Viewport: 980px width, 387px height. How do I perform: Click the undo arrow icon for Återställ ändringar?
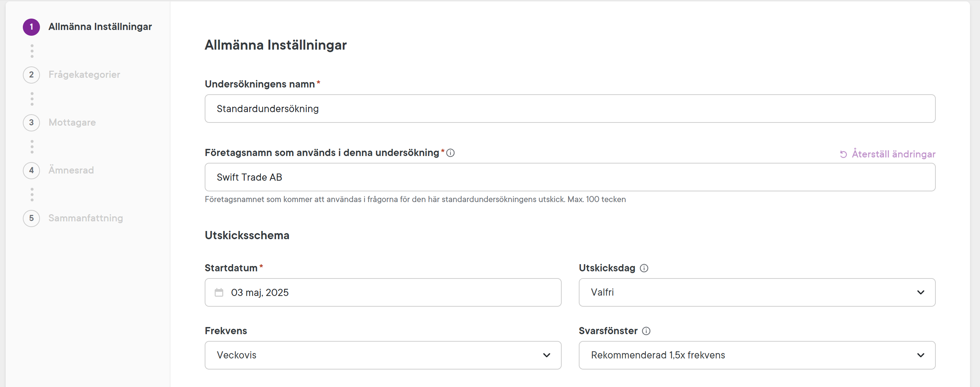click(x=843, y=154)
